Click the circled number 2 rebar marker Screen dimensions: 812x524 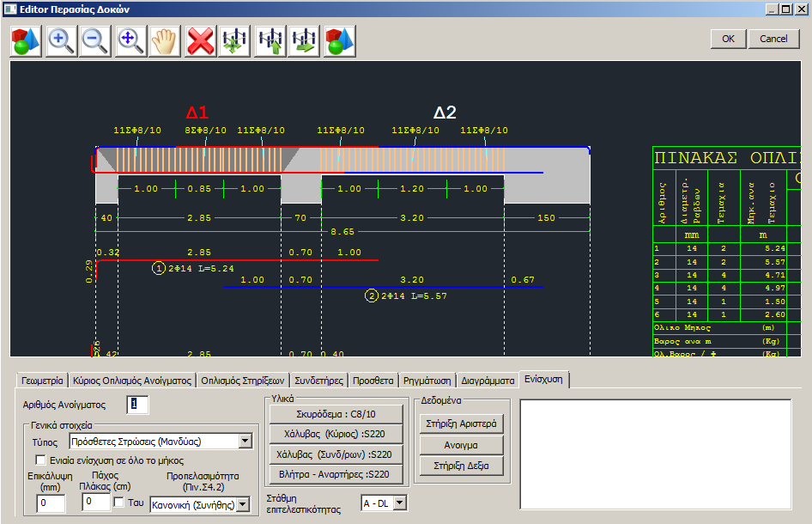tap(372, 296)
